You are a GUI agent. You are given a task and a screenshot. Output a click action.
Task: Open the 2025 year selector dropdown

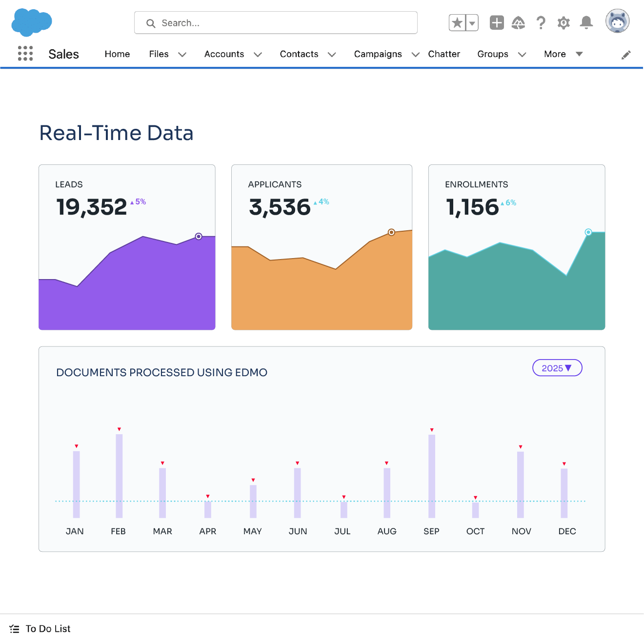[557, 368]
